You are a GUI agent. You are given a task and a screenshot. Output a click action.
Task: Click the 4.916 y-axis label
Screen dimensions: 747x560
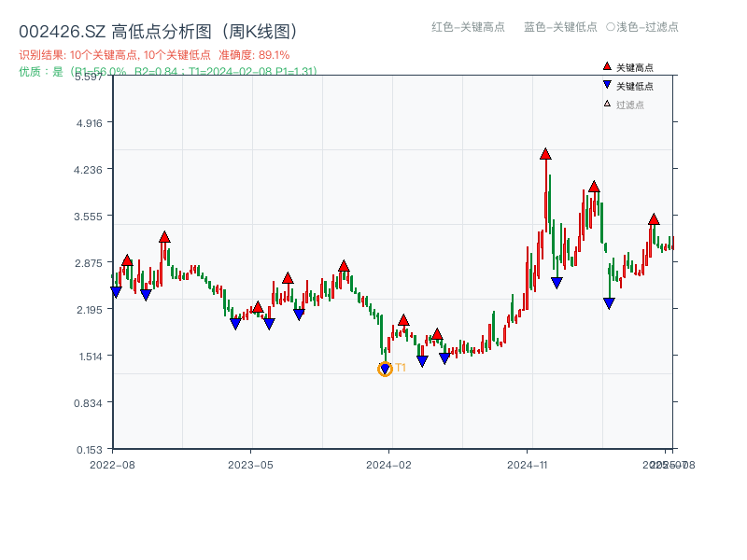(89, 123)
